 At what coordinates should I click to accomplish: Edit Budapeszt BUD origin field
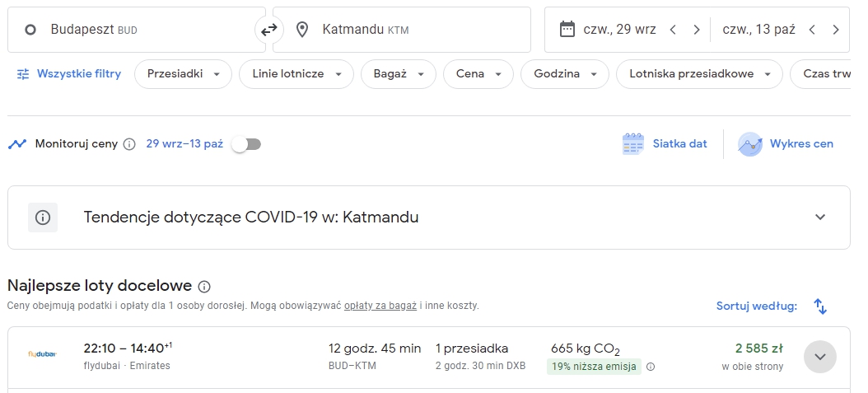click(x=136, y=30)
